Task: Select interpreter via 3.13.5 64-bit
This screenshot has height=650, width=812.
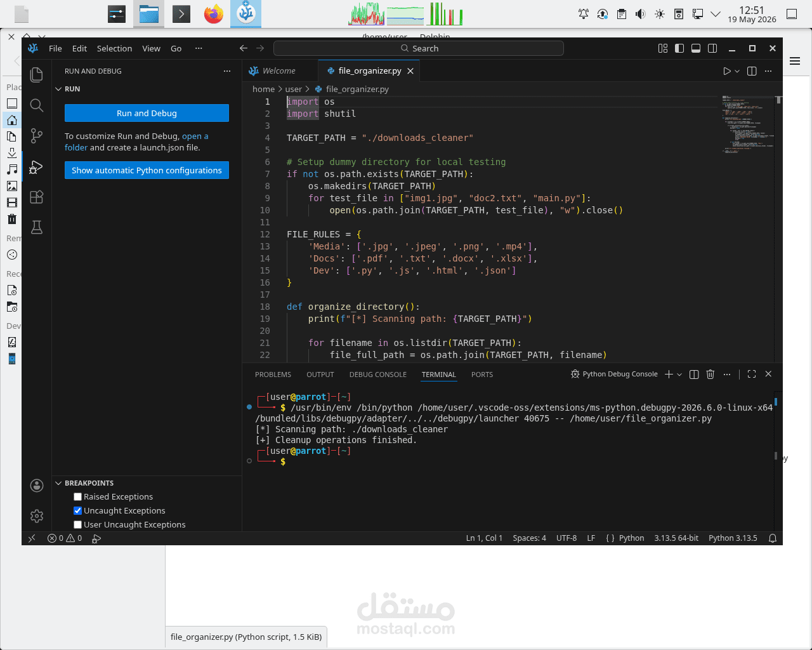Action: click(676, 538)
